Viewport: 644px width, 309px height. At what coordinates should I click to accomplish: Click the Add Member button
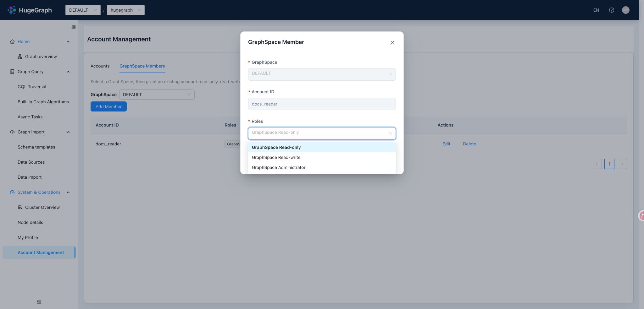[x=108, y=106]
